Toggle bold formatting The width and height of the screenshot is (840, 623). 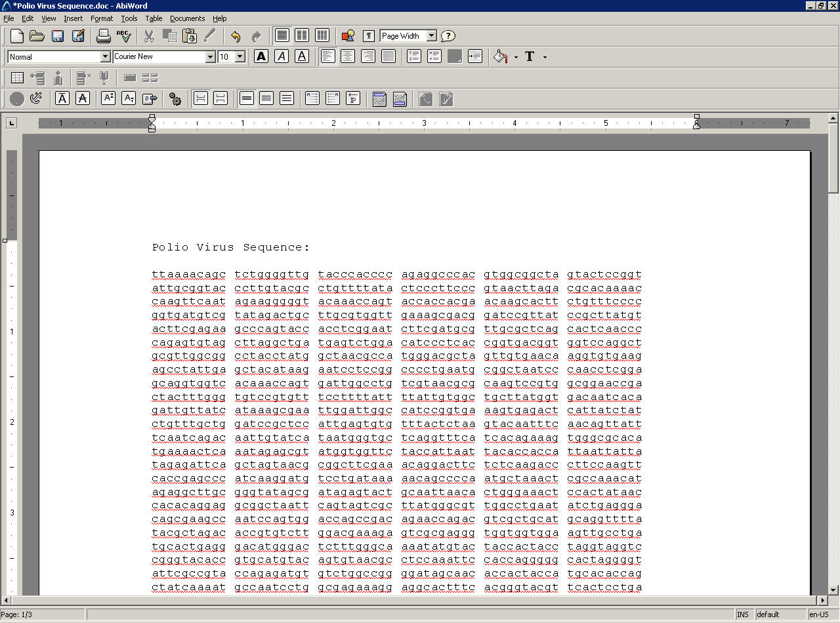[x=261, y=56]
